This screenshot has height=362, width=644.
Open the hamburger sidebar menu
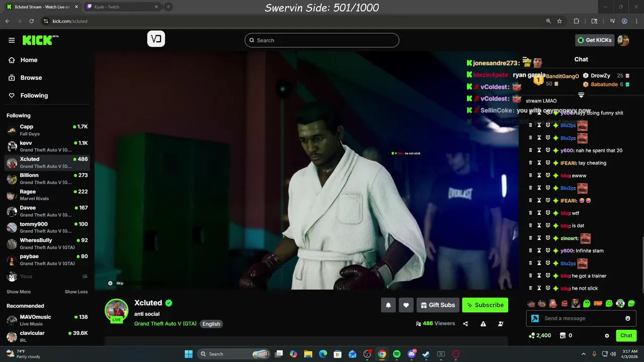point(12,40)
